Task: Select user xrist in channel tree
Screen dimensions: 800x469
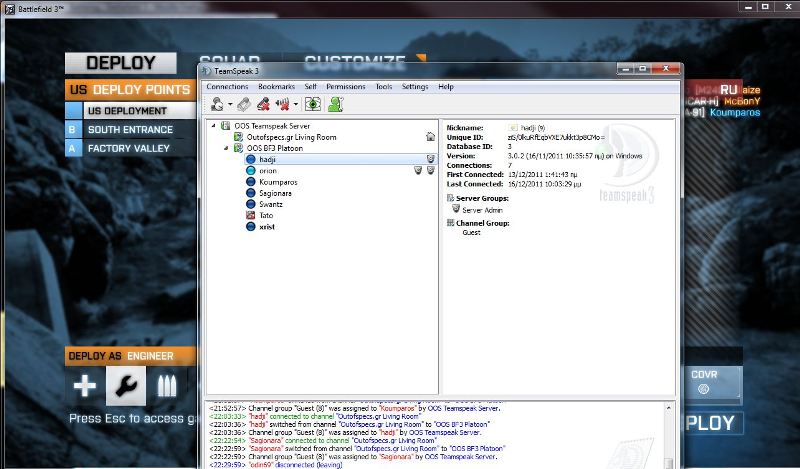Action: coord(267,227)
